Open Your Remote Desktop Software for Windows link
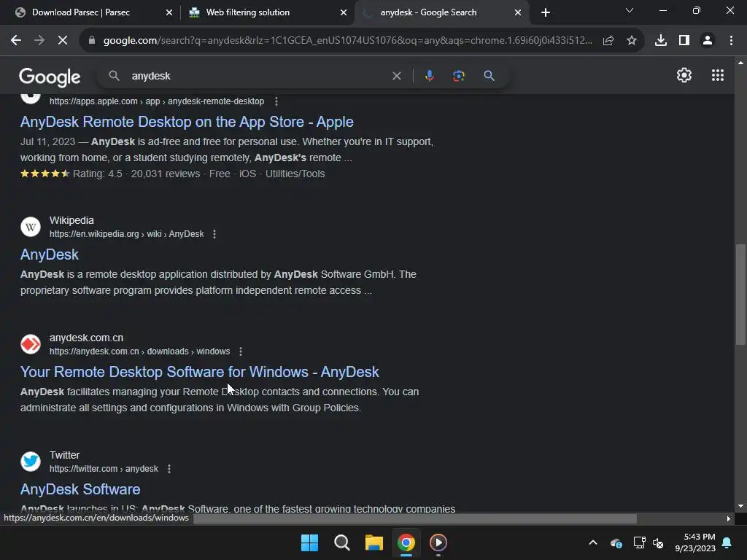This screenshot has height=560, width=747. (200, 372)
